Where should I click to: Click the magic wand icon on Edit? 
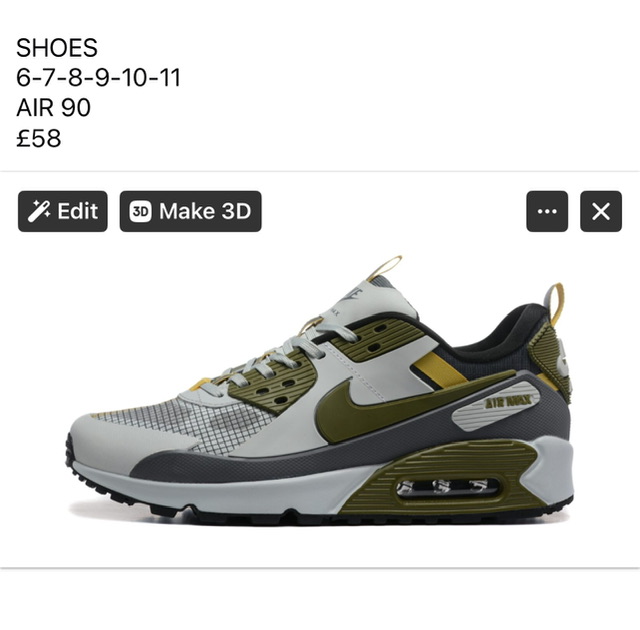coord(39,211)
